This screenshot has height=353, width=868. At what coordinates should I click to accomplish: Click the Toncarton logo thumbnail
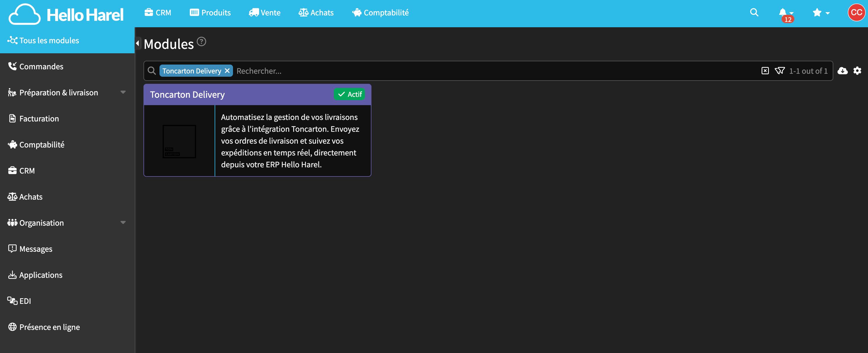click(x=179, y=141)
